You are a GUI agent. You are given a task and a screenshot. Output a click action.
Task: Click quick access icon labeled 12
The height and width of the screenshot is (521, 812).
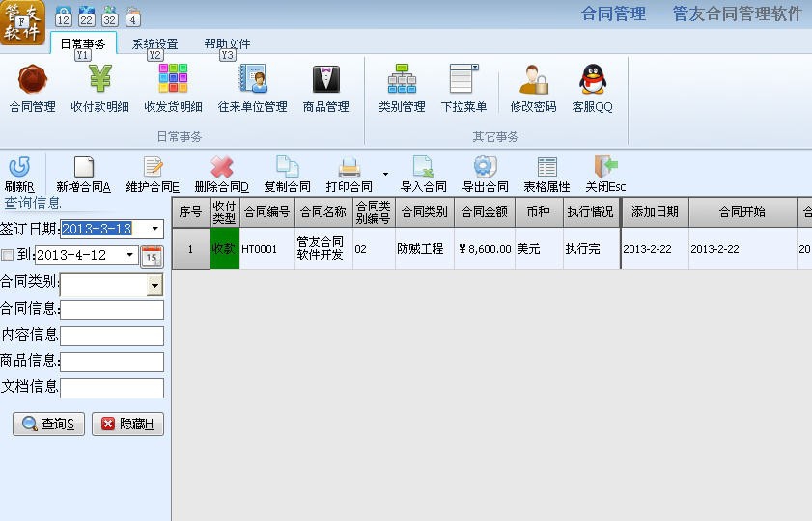tap(63, 16)
